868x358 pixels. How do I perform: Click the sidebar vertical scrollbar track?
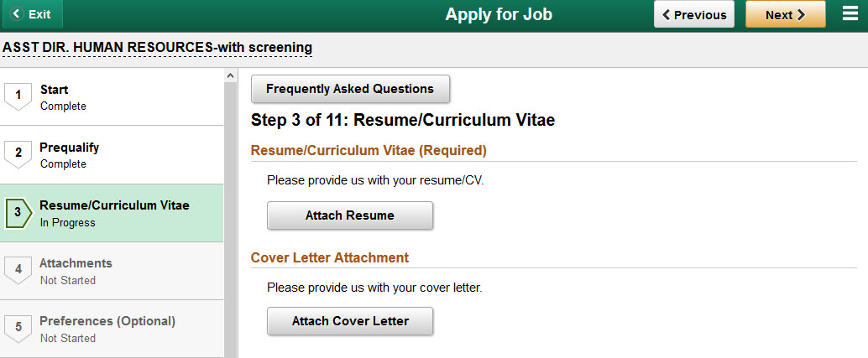[x=230, y=221]
